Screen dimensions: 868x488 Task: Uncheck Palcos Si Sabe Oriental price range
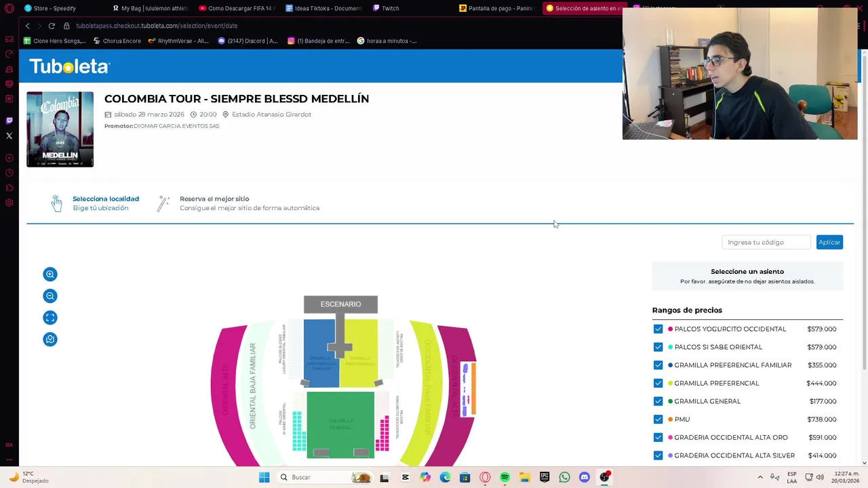[x=658, y=347]
